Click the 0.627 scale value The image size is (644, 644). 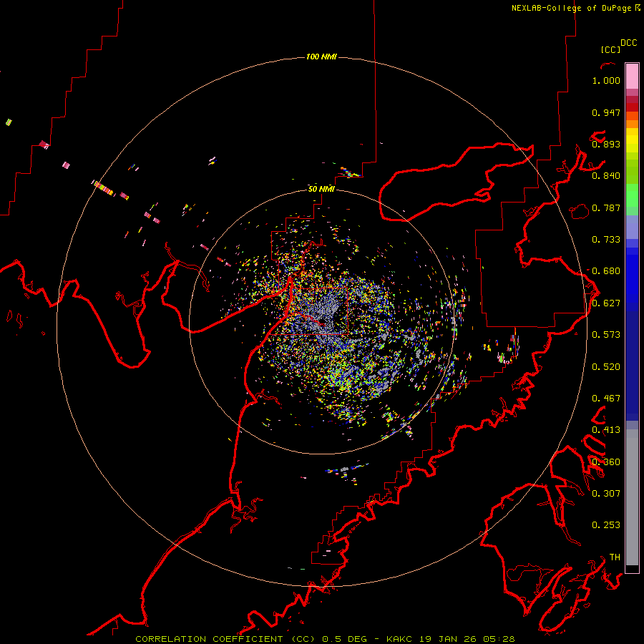606,303
